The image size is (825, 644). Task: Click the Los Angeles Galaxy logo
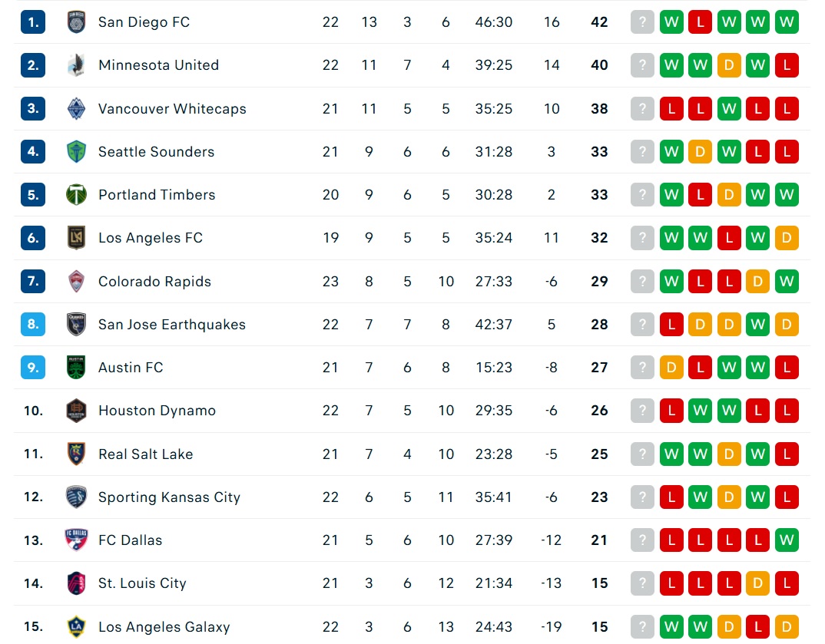point(76,626)
